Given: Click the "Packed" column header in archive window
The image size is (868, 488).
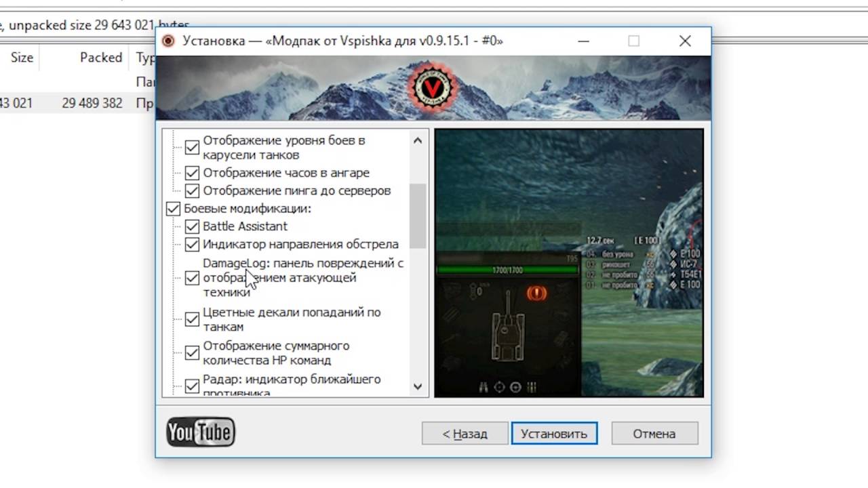Looking at the screenshot, I should point(101,58).
